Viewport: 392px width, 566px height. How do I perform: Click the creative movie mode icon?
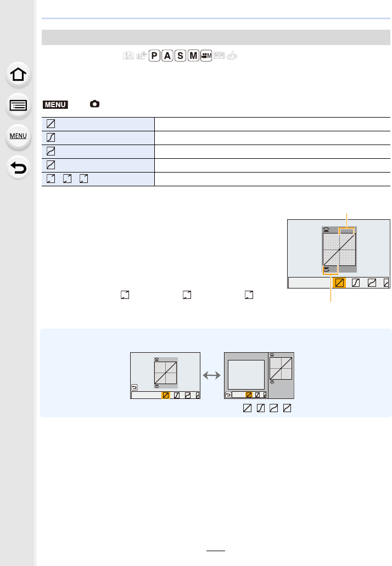pos(206,56)
